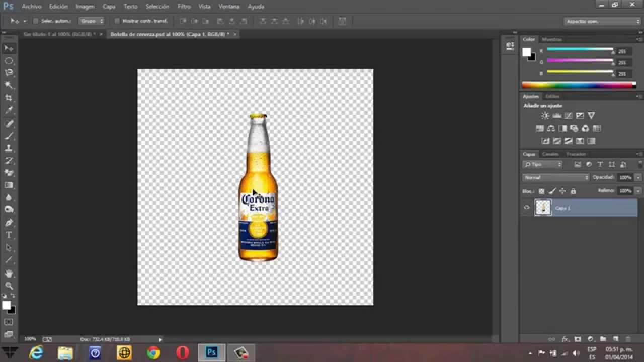Add a Curves adjustment
Image resolution: width=644 pixels, height=362 pixels.
click(x=568, y=116)
